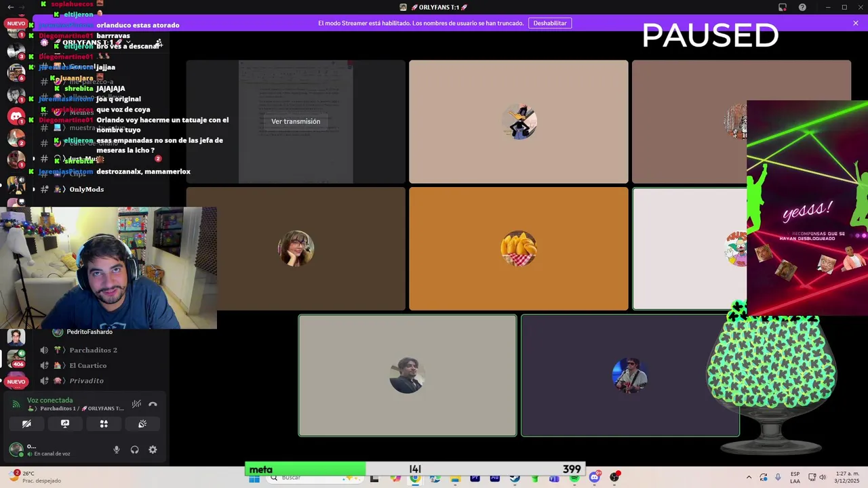Open Adobe Audition from the taskbar

pyautogui.click(x=494, y=478)
